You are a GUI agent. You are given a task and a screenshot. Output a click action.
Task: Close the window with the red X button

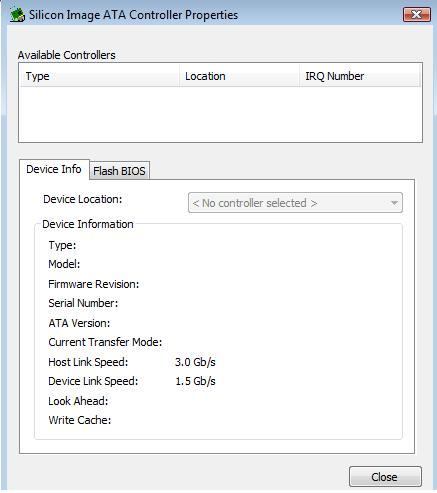417,15
